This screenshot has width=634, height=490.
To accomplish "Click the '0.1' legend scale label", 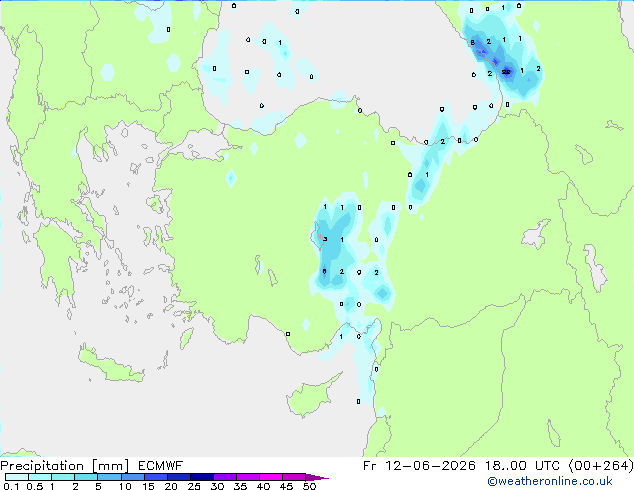I will coord(11,486).
